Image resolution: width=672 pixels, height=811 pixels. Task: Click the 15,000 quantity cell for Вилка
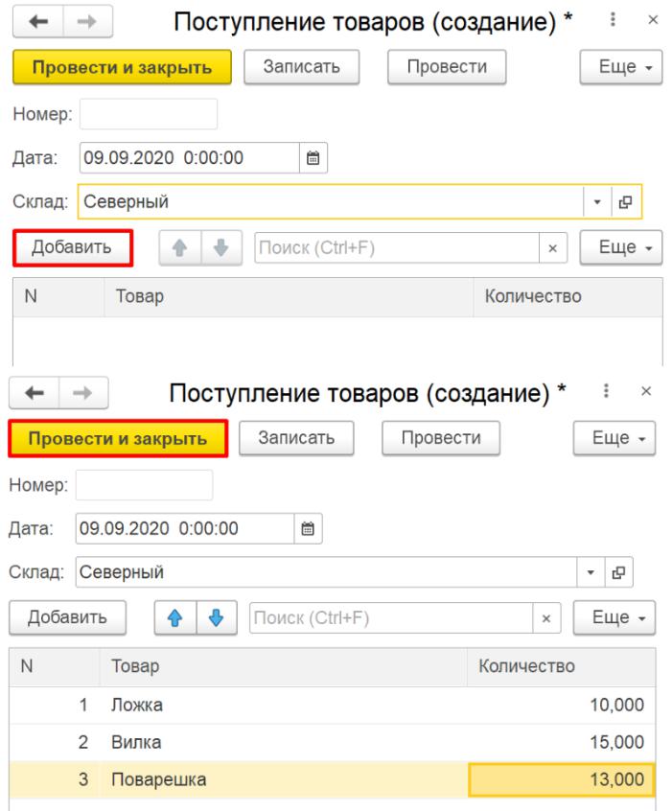click(x=563, y=743)
